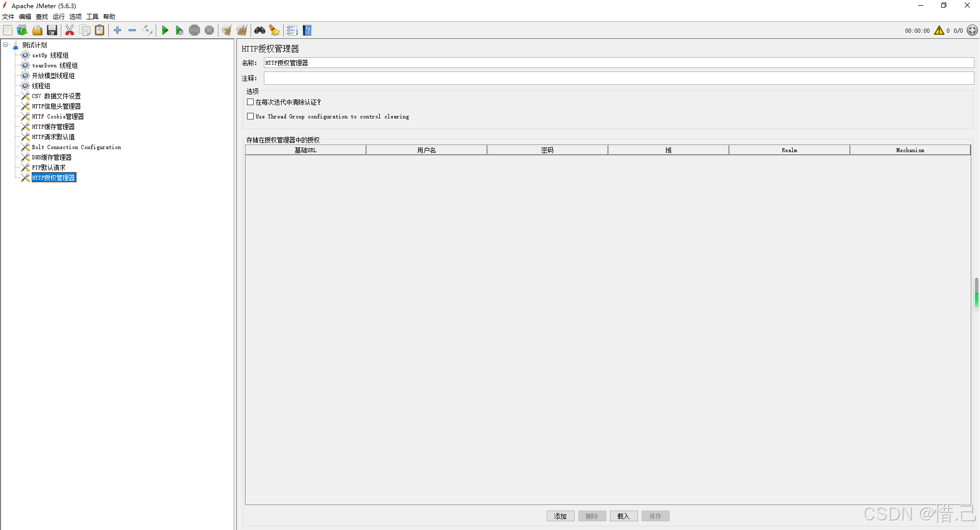Viewport: 980px width, 530px height.
Task: Clear results with single broom icon
Action: point(227,31)
